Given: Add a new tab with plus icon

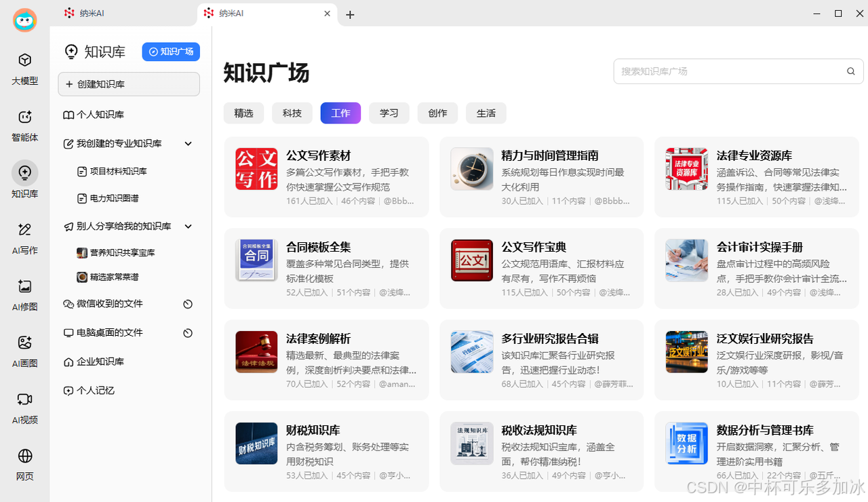Looking at the screenshot, I should pyautogui.click(x=350, y=14).
